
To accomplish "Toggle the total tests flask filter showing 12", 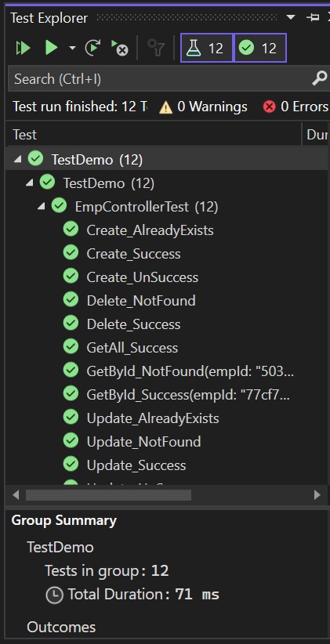I will 207,48.
